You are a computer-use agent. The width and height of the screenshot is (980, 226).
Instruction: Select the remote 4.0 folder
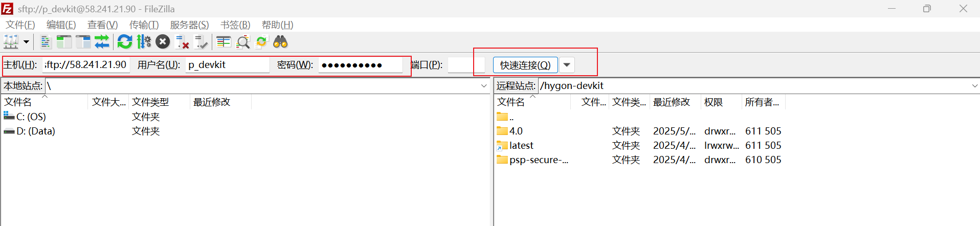coord(510,131)
